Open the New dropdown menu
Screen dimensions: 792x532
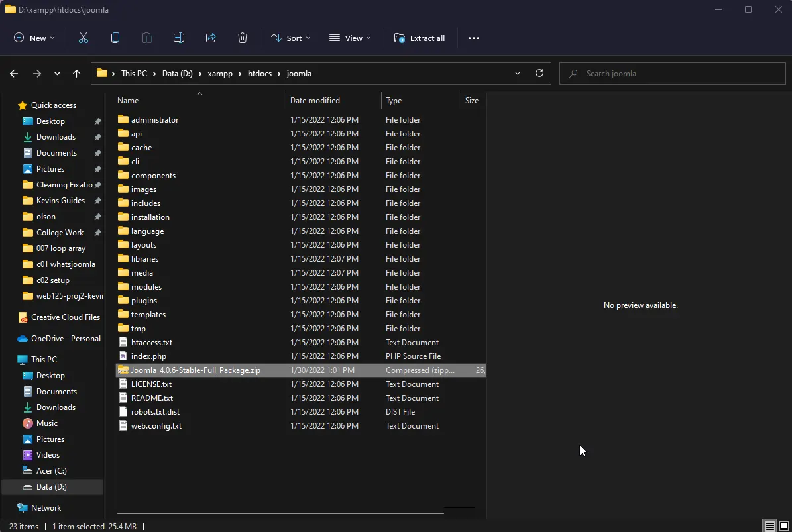(x=34, y=38)
